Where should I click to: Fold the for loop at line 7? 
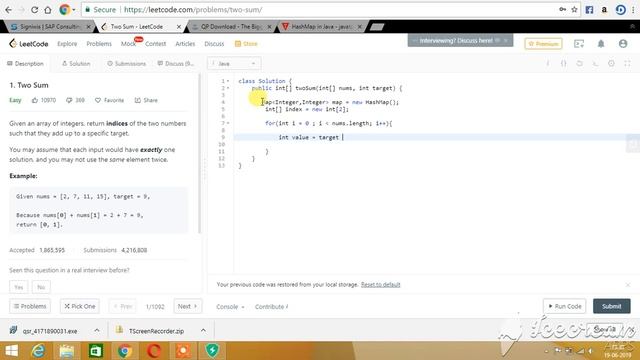coord(228,123)
